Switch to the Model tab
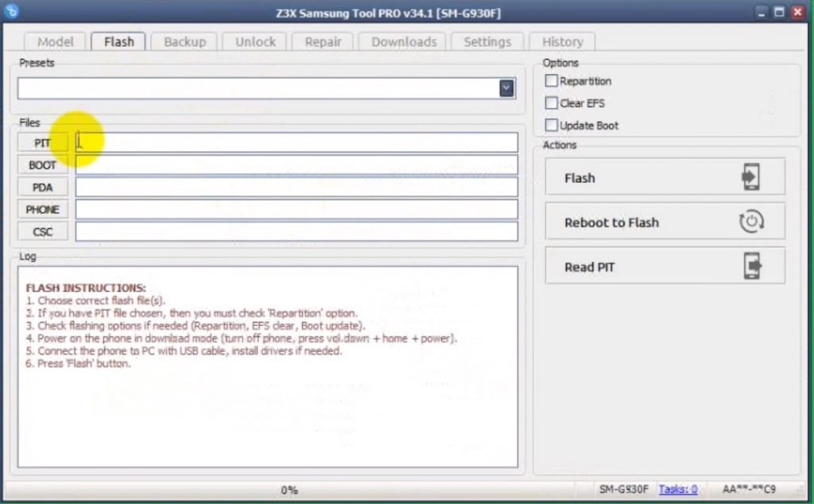The height and width of the screenshot is (504, 814). point(56,42)
